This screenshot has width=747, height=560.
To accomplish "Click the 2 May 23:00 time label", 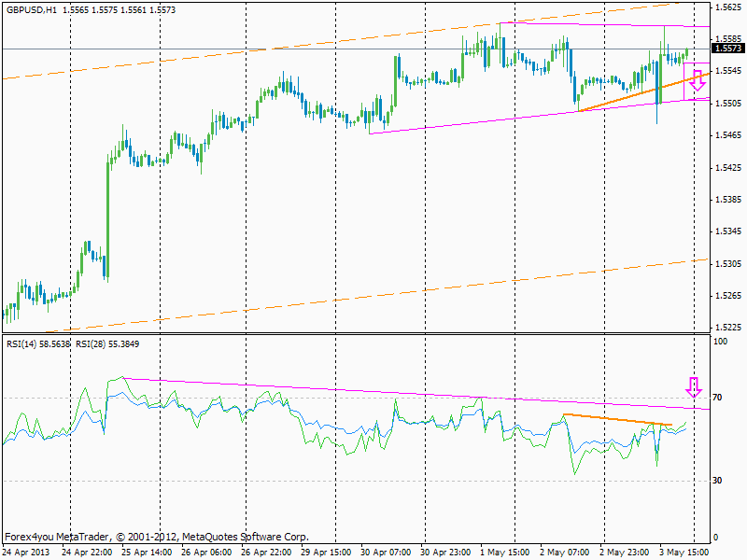I will coord(625,553).
